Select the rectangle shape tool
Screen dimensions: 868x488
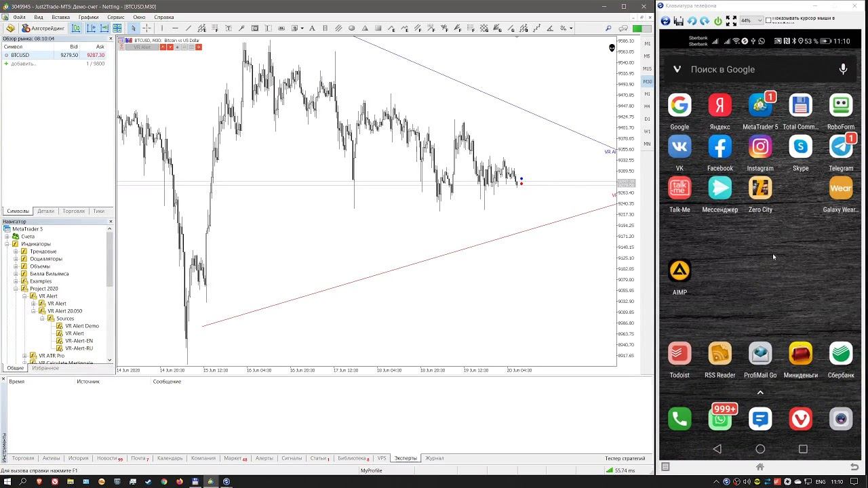[x=378, y=28]
